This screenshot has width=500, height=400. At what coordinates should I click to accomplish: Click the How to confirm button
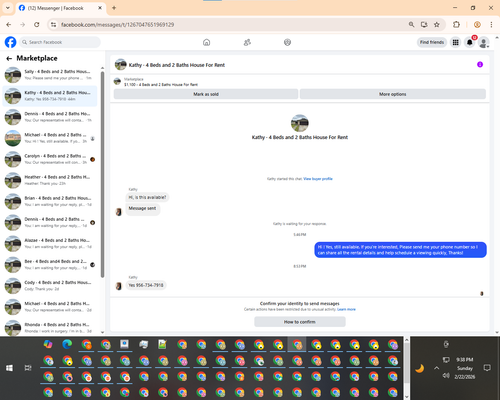coord(300,322)
